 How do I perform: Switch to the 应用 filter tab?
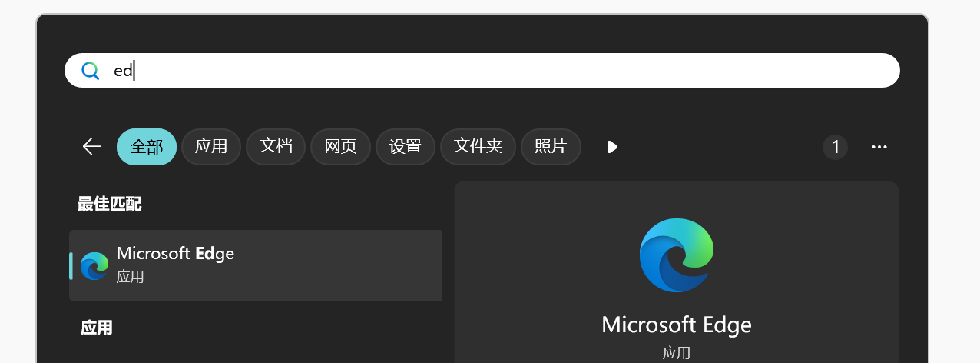[211, 146]
